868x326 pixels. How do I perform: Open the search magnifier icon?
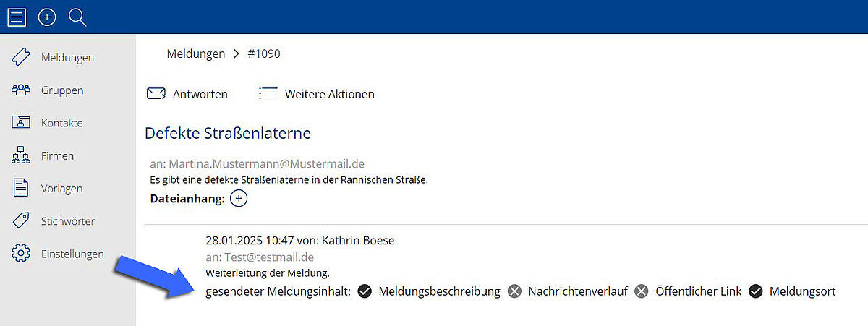(77, 17)
